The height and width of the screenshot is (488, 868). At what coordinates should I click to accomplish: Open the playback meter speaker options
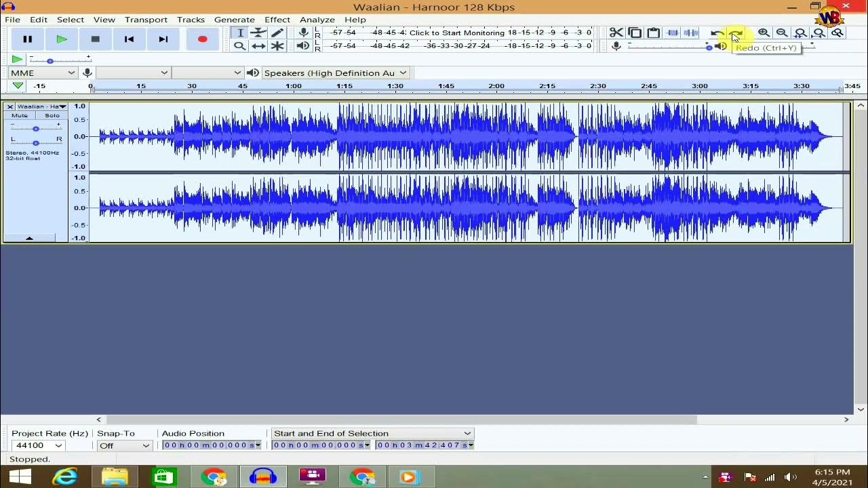(303, 46)
